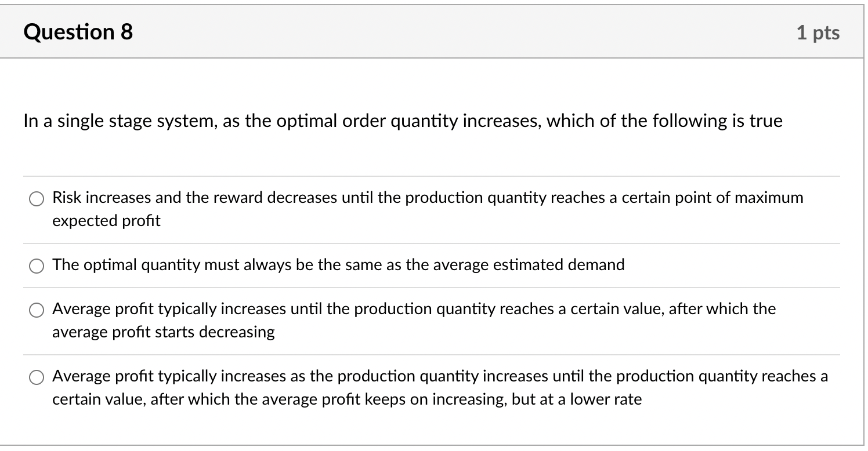Screen dimensions: 868x451
Task: Click the answer text 'average profit starts decreasing'
Action: [x=163, y=332]
